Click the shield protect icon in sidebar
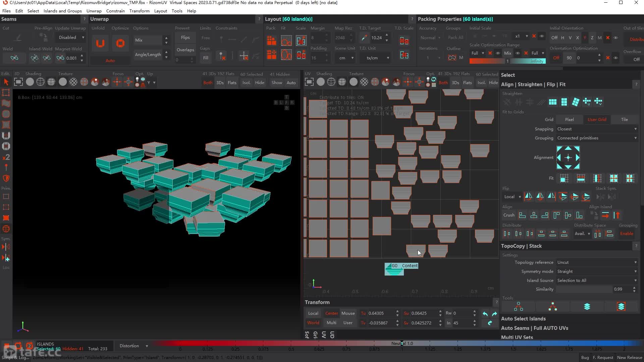 point(6,178)
